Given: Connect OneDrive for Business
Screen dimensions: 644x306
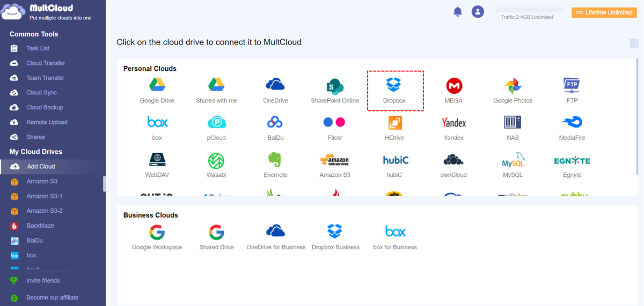Looking at the screenshot, I should pyautogui.click(x=276, y=237).
